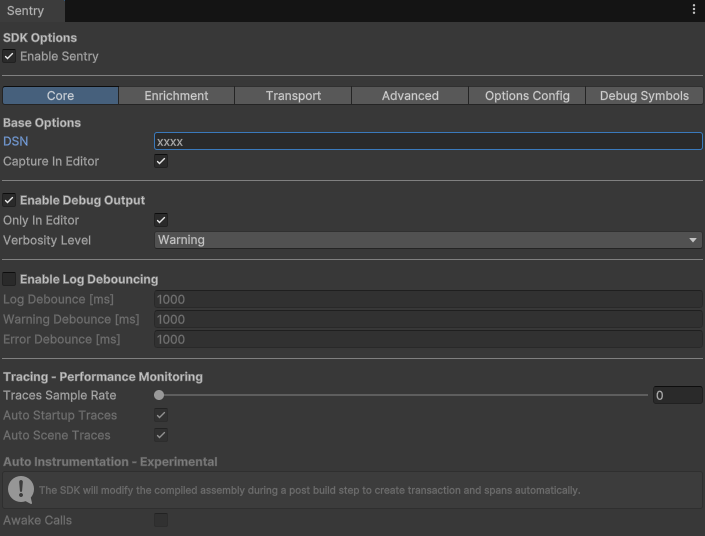705x536 pixels.
Task: Click the Warning Debounce [ms] field
Action: pyautogui.click(x=428, y=319)
